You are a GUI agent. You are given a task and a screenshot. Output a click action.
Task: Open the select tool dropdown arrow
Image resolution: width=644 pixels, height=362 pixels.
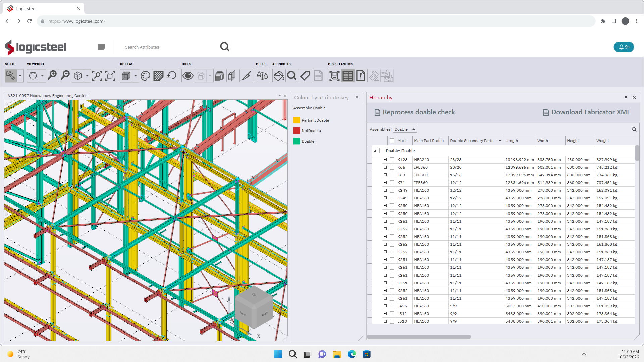click(20, 76)
